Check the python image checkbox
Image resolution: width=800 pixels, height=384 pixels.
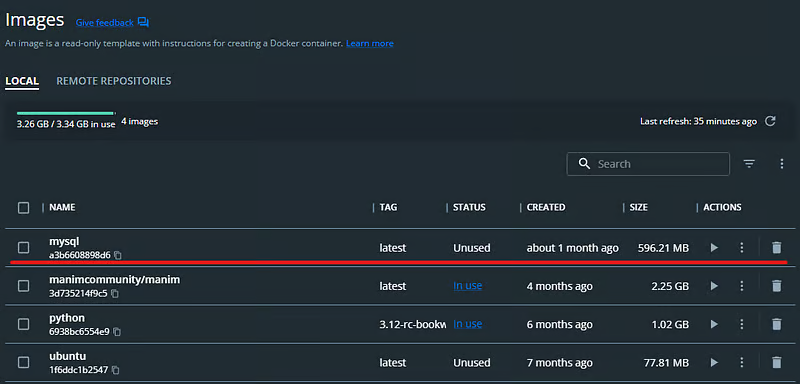click(23, 324)
